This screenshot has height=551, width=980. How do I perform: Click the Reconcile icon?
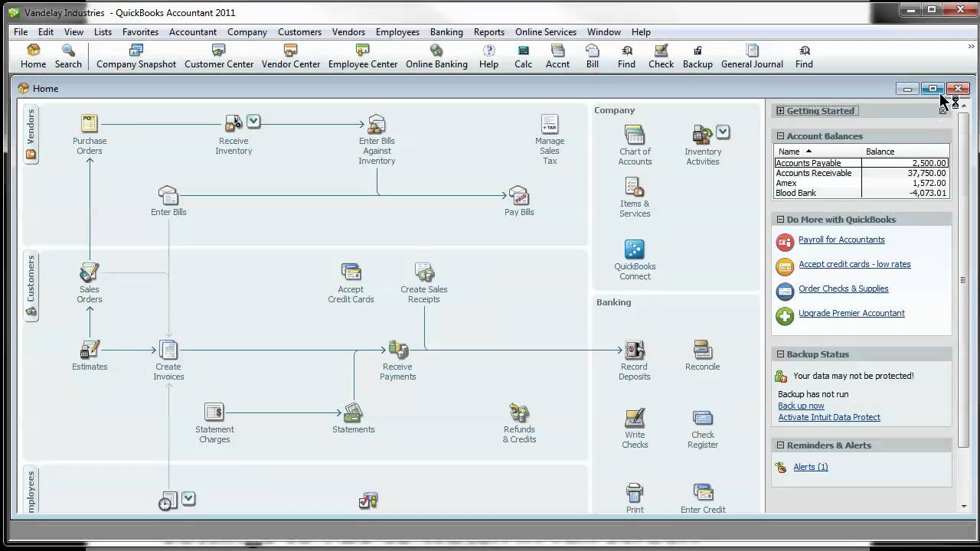click(703, 350)
